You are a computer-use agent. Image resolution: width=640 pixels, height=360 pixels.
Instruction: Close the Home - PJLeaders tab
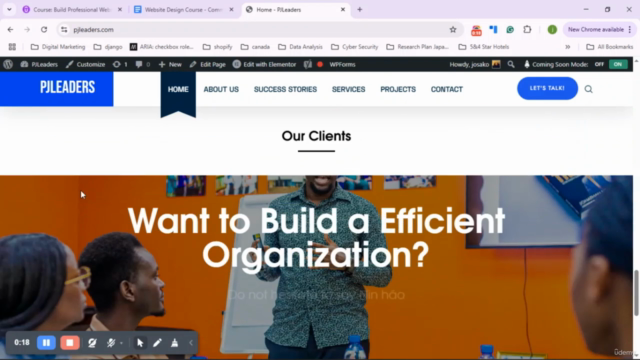point(343,10)
